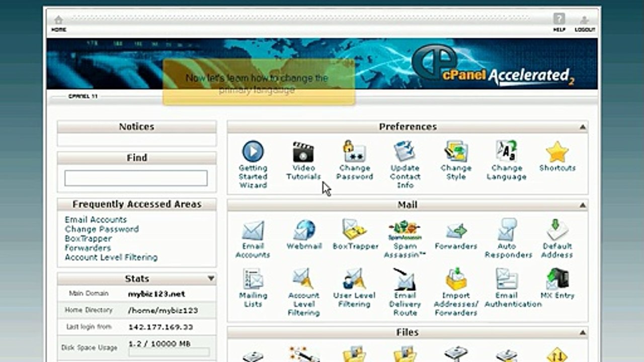The height and width of the screenshot is (362, 644).
Task: Click the CPANEL 11 breadcrumb label
Action: [x=83, y=96]
